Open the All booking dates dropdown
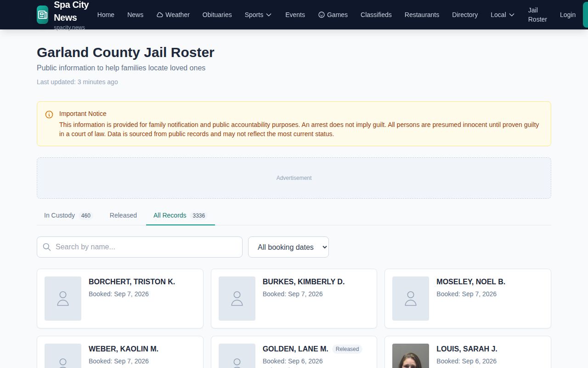Screen dimensions: 588x368 [288, 247]
